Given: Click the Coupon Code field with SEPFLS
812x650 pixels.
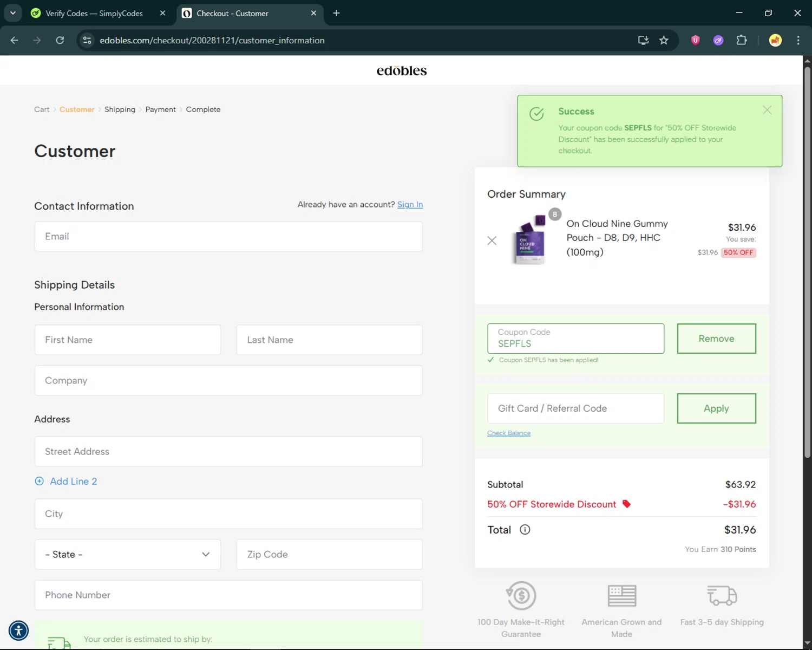Looking at the screenshot, I should (575, 339).
